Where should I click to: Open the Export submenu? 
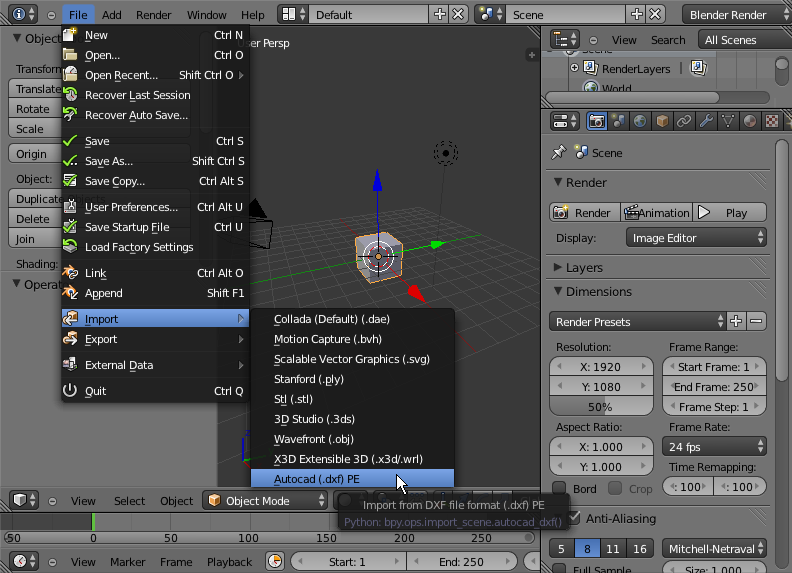[x=155, y=339]
